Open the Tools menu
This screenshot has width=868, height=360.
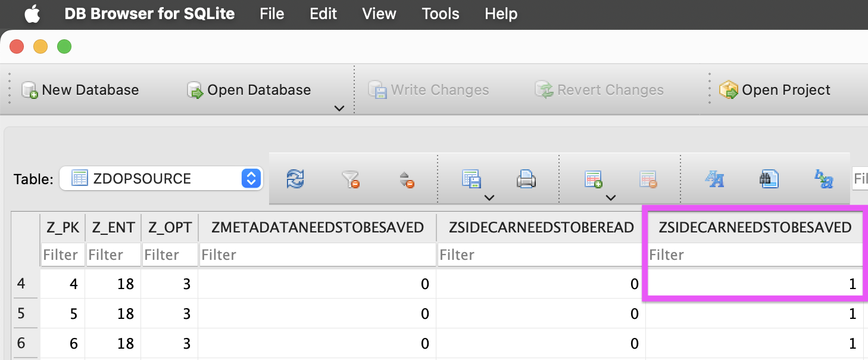click(x=441, y=14)
